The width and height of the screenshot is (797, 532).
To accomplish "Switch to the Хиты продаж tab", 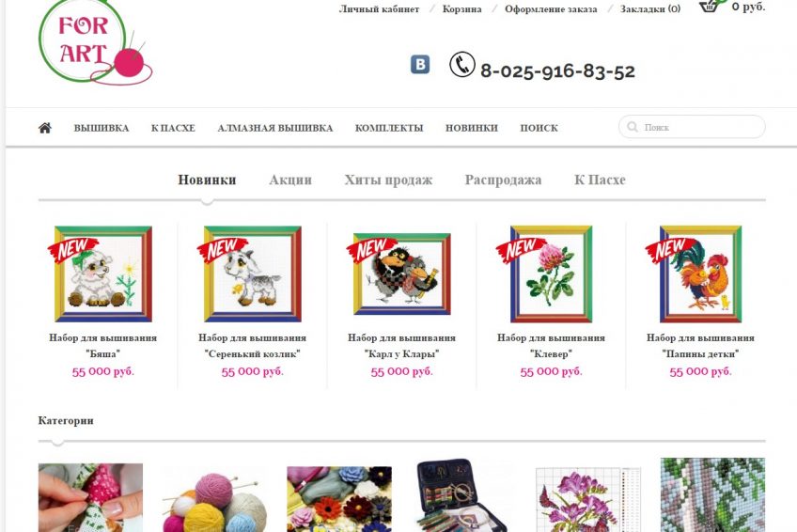I will coord(388,180).
